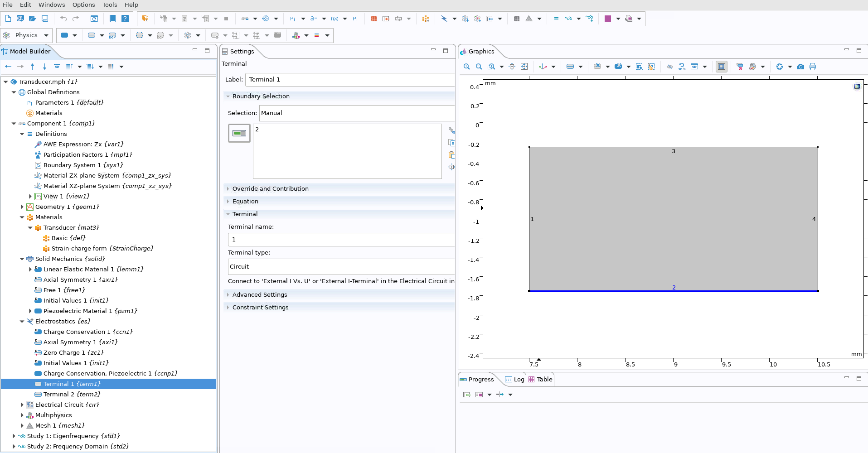Click the Zoom Extents icon
The image size is (868, 453).
point(524,67)
